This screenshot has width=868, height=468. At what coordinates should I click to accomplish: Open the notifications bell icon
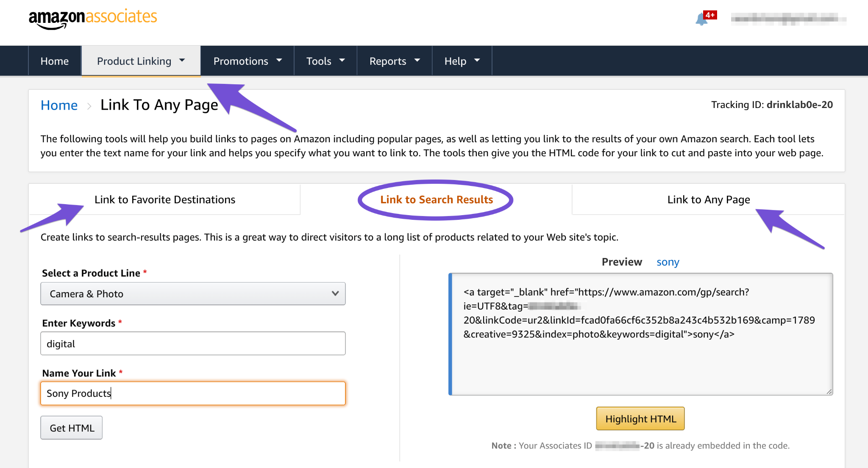(x=702, y=19)
